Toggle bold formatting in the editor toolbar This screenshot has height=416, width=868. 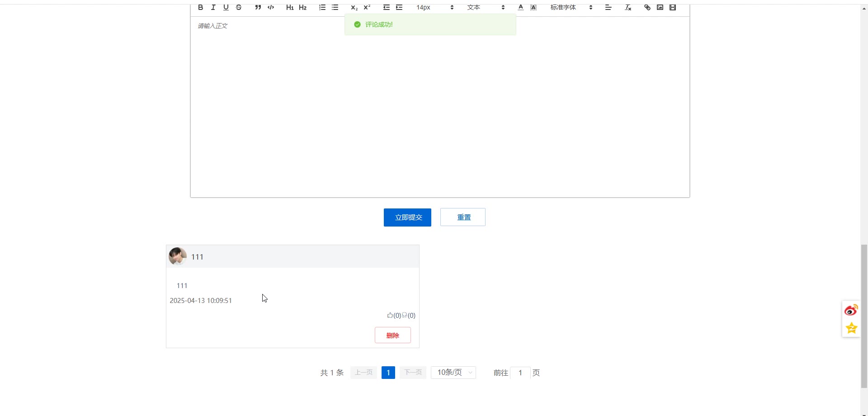point(201,7)
